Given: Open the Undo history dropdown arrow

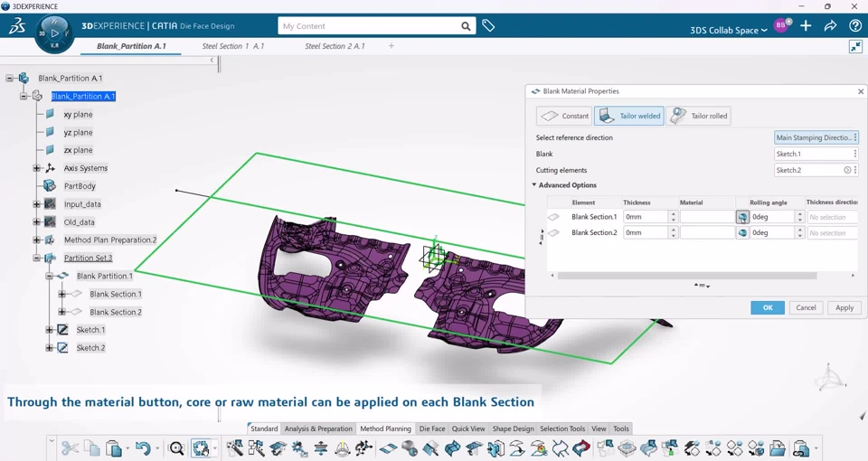Looking at the screenshot, I should coord(157,447).
